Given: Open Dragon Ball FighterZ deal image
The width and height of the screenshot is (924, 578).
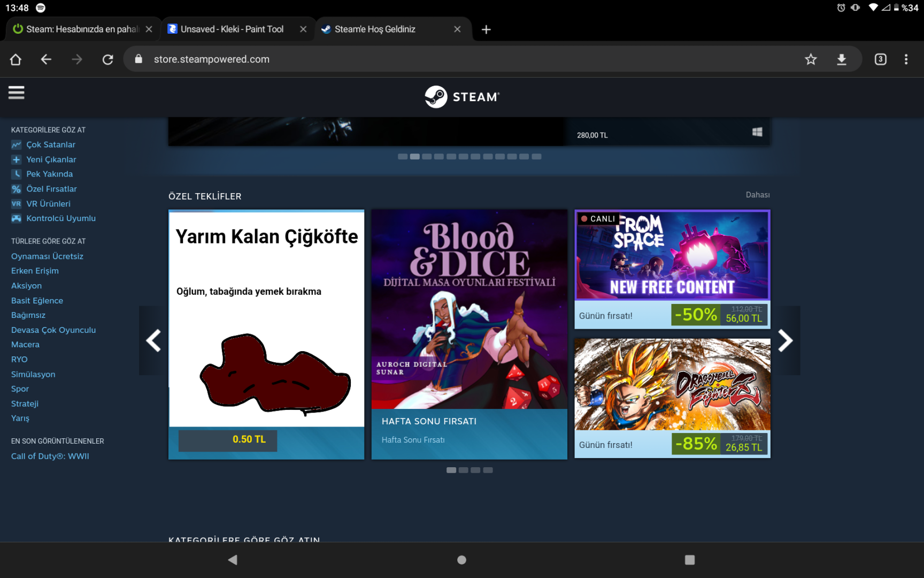Looking at the screenshot, I should point(672,384).
